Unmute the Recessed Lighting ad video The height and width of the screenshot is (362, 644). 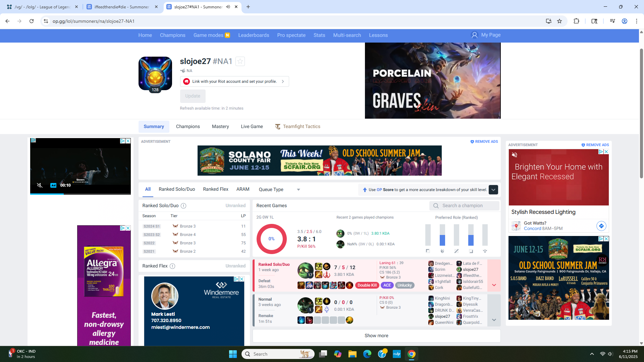coord(515,155)
